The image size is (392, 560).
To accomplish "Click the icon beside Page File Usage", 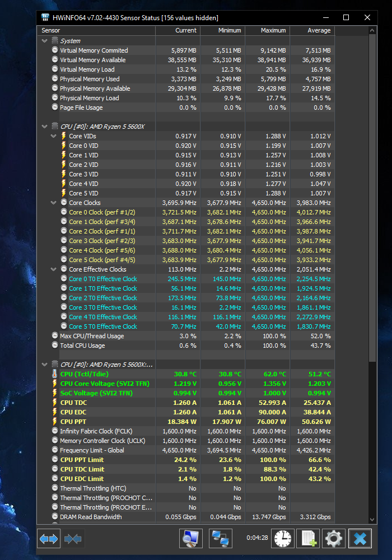I will 55,107.
